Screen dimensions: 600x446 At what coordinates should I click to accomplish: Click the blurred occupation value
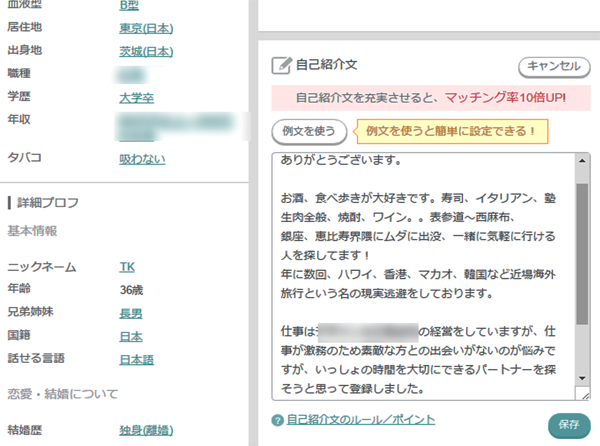point(131,75)
